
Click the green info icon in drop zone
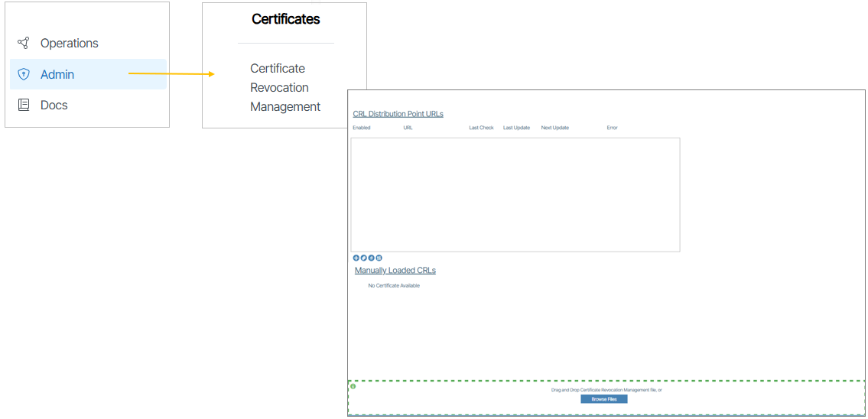point(353,386)
